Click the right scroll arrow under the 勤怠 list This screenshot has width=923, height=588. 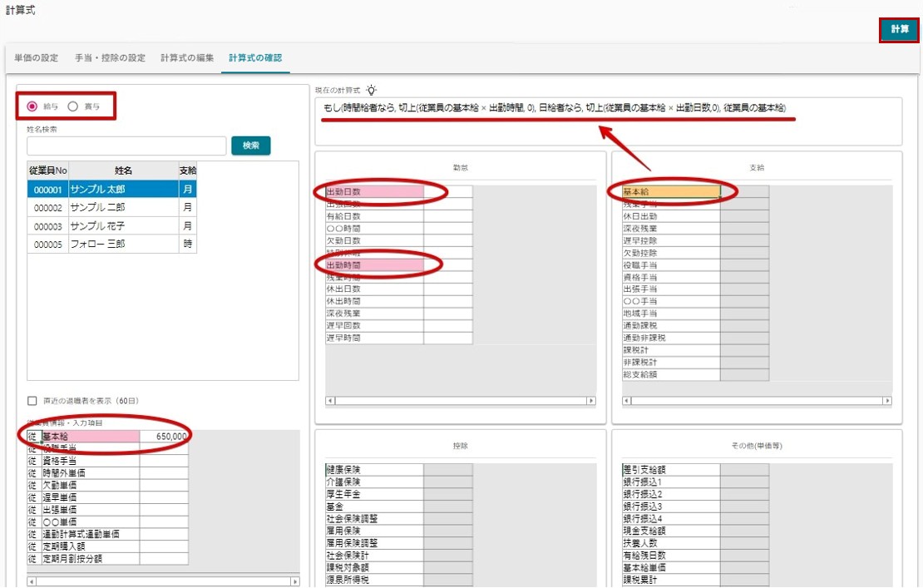coord(590,401)
